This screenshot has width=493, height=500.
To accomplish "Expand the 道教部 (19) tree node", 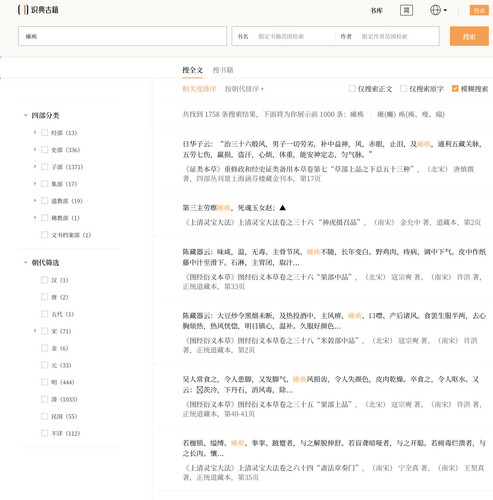I will tap(35, 201).
